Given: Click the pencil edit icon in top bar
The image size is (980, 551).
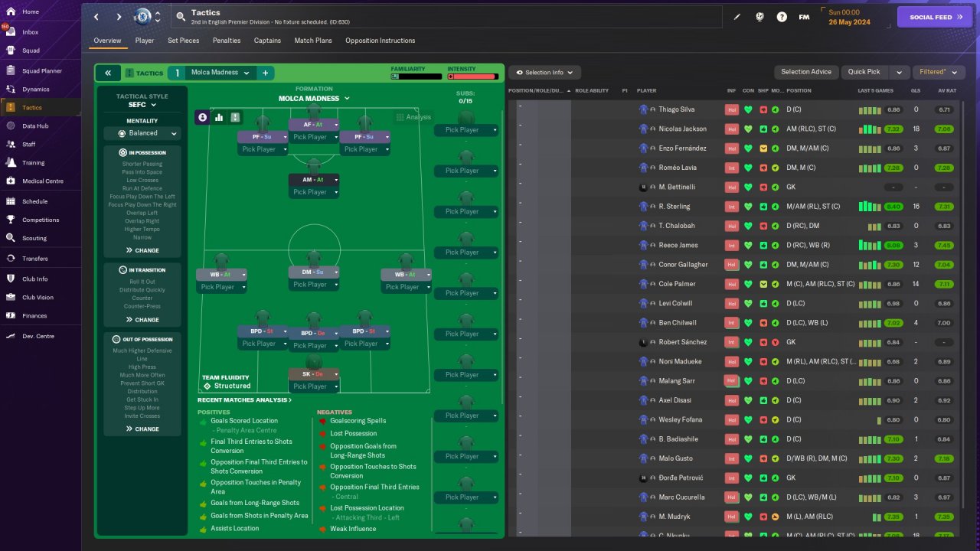Looking at the screenshot, I should click(737, 17).
